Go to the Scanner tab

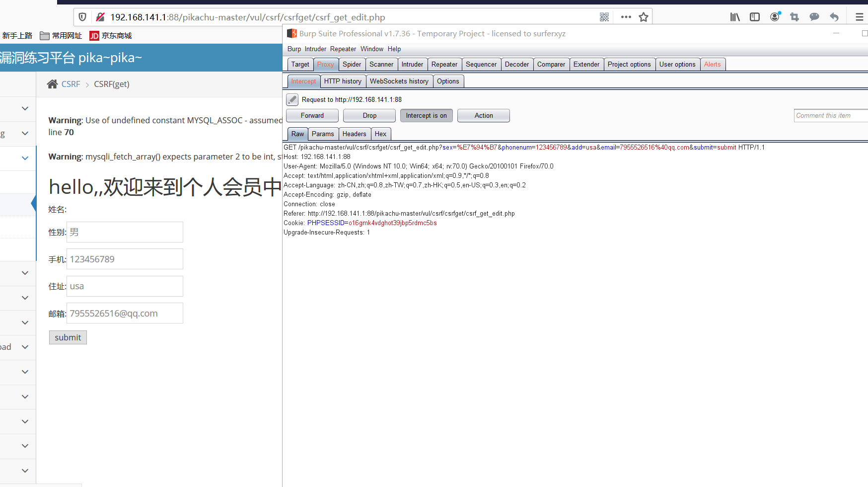(x=381, y=65)
